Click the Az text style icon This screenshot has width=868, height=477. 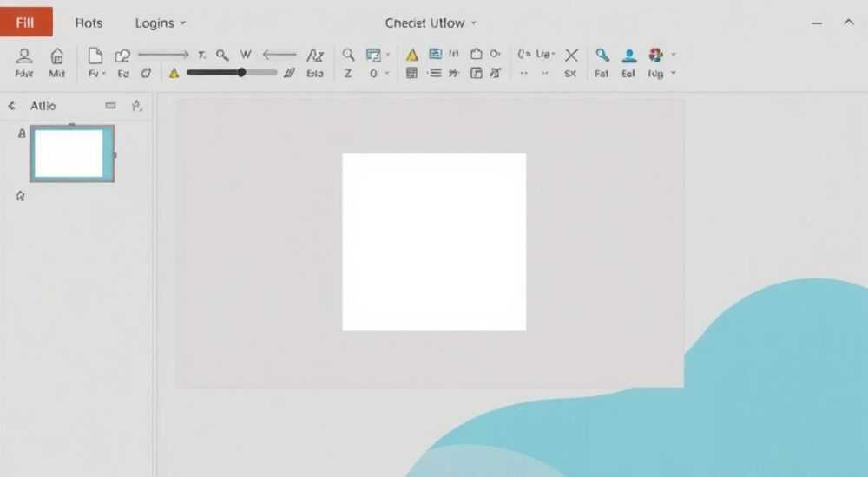[315, 56]
